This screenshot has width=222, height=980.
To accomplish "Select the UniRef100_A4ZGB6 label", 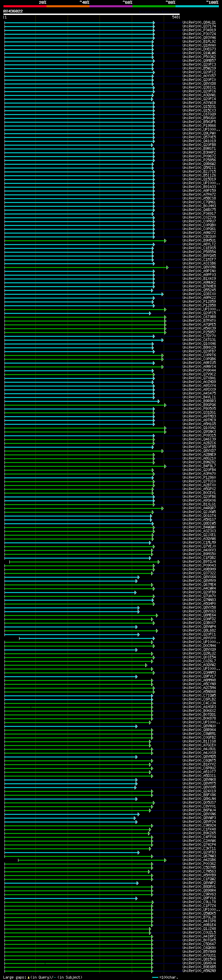I will tap(199, 860).
